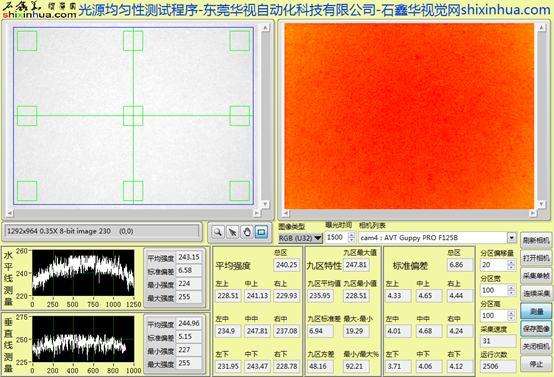Click the shixinhua.com logo
The height and width of the screenshot is (377, 554).
coord(39,10)
